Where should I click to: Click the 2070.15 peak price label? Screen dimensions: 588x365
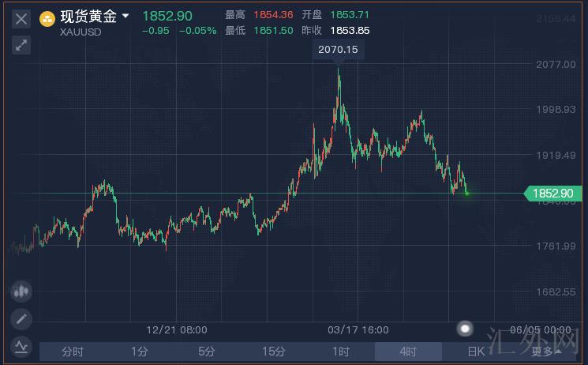coord(338,50)
